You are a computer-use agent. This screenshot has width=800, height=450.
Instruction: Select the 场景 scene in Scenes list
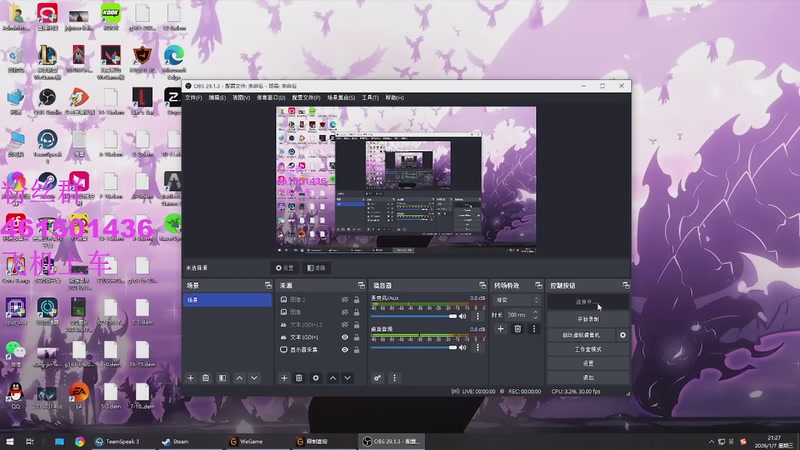click(227, 300)
